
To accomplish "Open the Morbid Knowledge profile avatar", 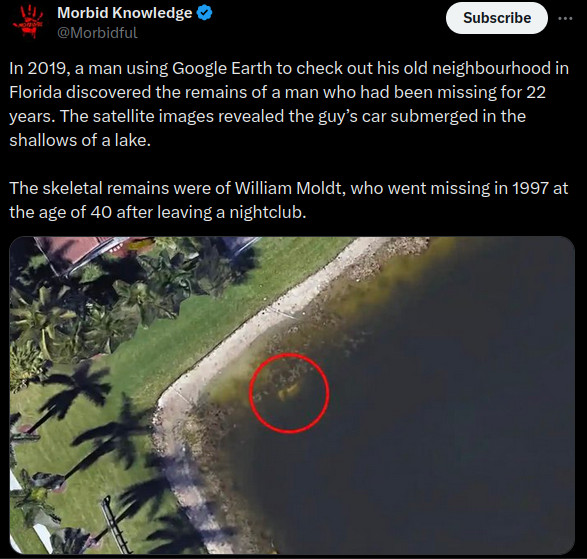I will click(x=28, y=21).
